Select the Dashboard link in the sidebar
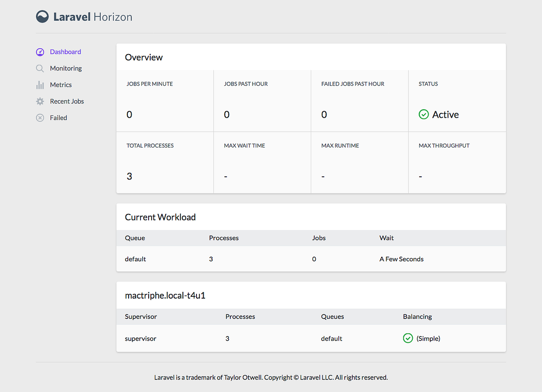This screenshot has height=392, width=542. click(65, 52)
